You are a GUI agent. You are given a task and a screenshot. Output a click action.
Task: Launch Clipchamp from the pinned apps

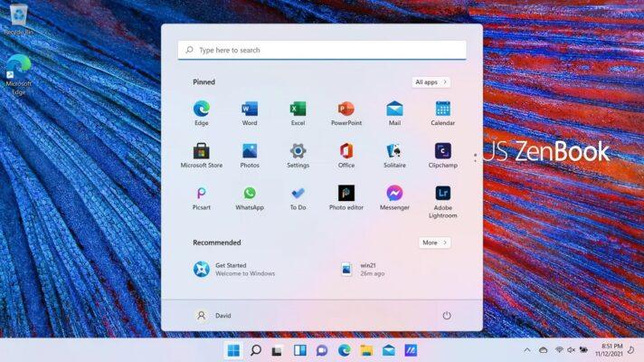(x=442, y=152)
